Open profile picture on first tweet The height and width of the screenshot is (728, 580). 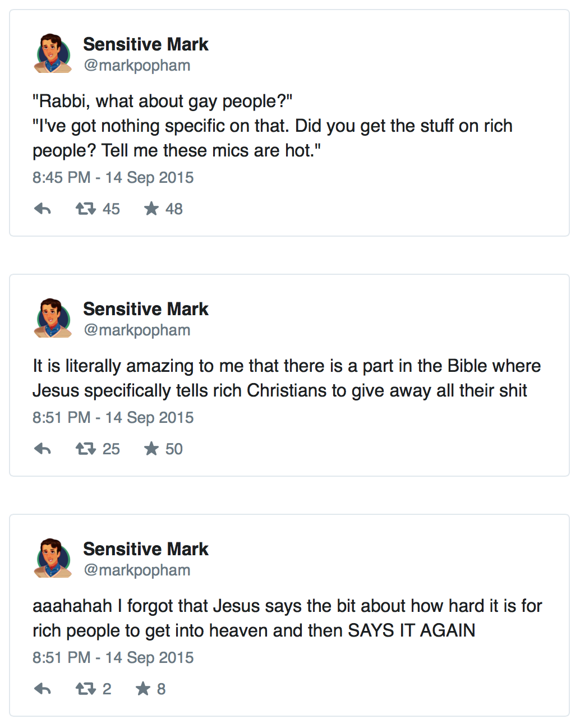[53, 54]
